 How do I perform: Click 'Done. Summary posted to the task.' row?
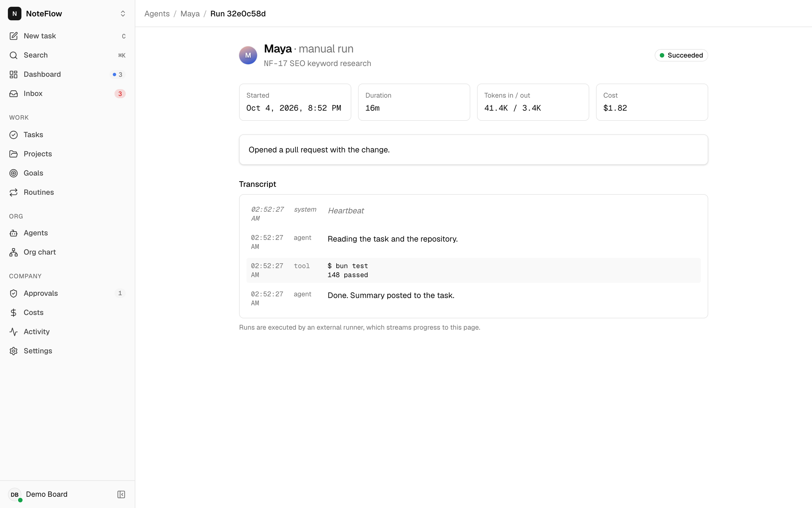473,298
